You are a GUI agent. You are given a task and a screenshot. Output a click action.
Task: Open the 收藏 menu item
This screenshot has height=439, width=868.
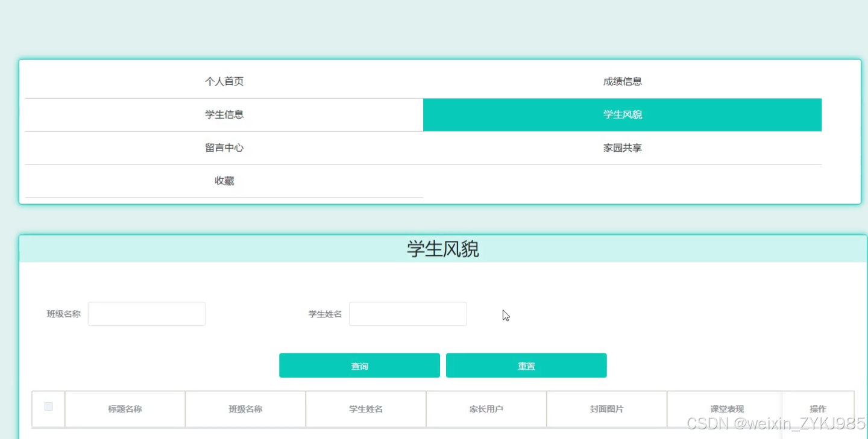click(x=224, y=181)
